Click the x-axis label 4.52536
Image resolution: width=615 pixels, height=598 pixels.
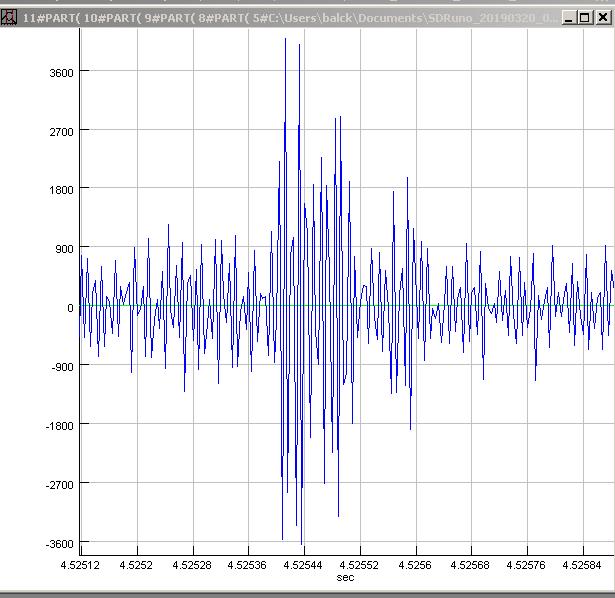tap(247, 565)
